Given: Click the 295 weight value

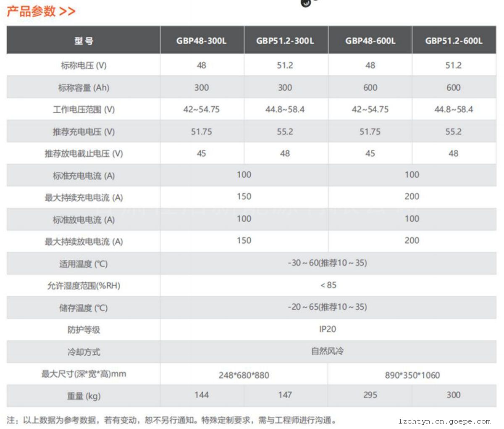Looking at the screenshot, I should pos(370,395).
